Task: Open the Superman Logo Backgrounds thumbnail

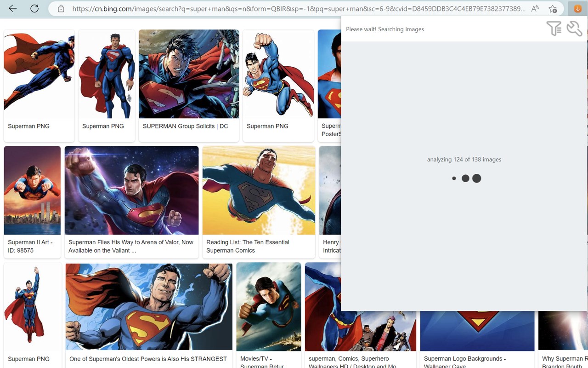Action: (x=477, y=331)
